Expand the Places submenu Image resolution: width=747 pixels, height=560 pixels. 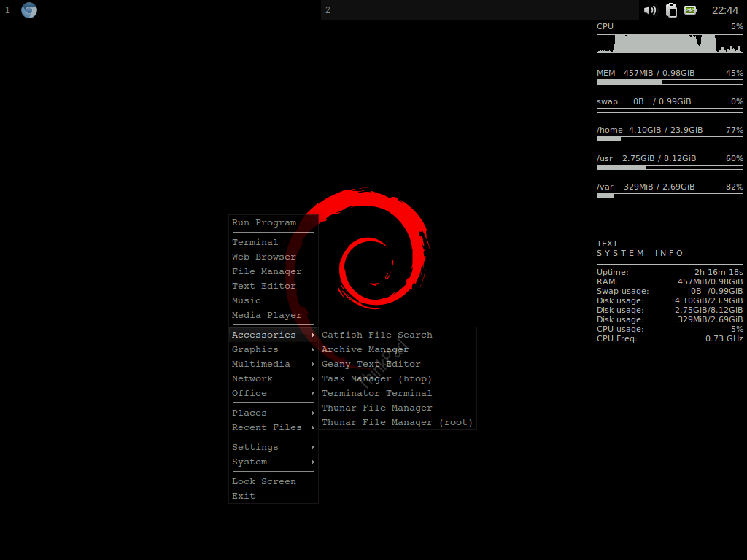click(x=273, y=413)
